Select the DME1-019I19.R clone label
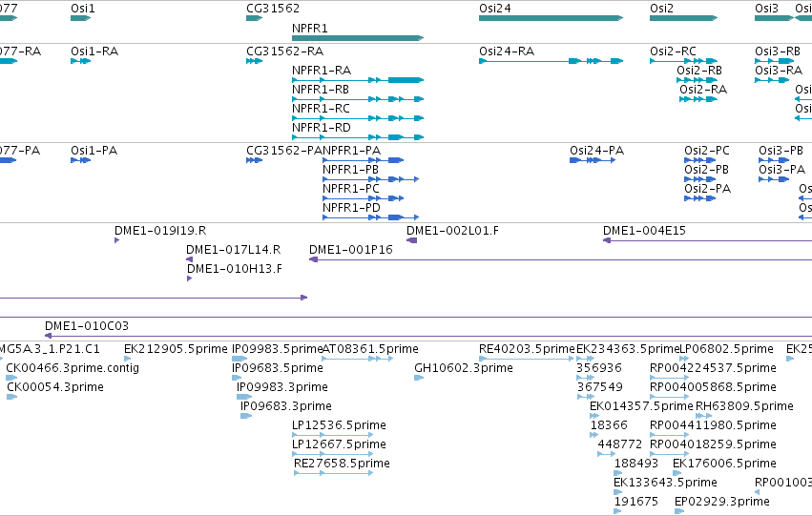Screen dimensions: 812x516 (160, 231)
